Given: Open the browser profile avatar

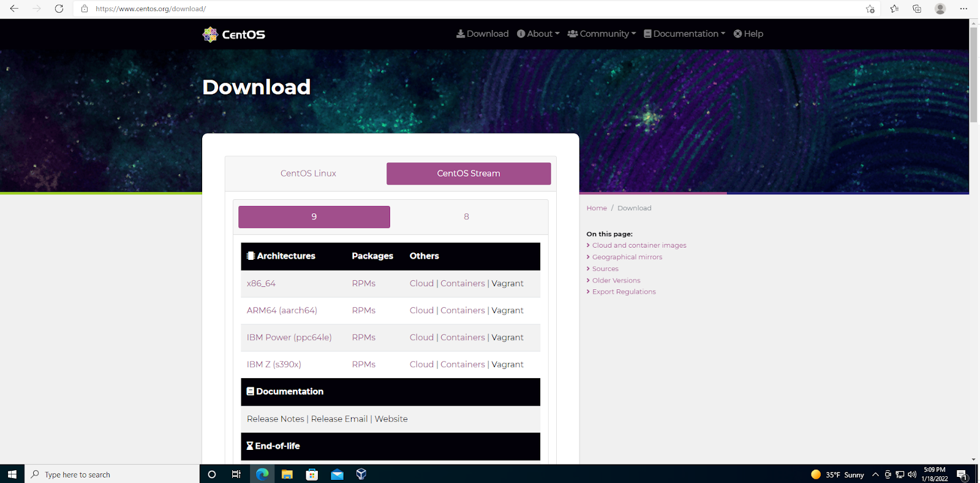Looking at the screenshot, I should coord(940,9).
